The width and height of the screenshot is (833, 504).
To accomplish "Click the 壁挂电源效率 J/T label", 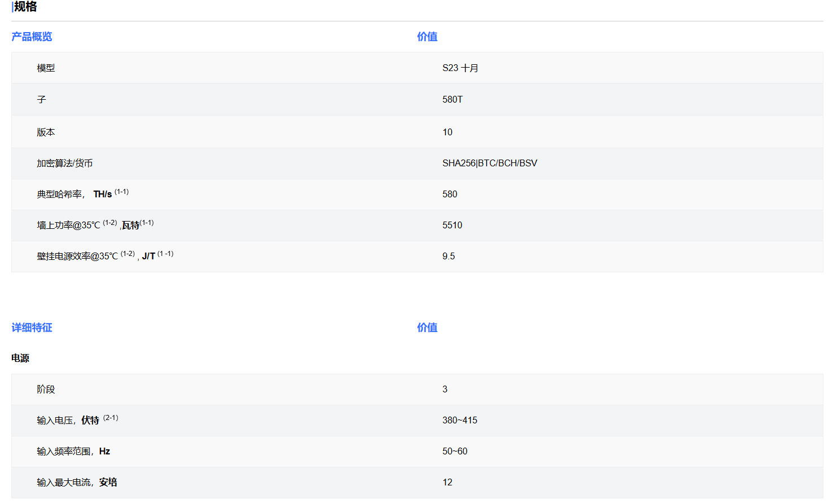I will [x=105, y=256].
